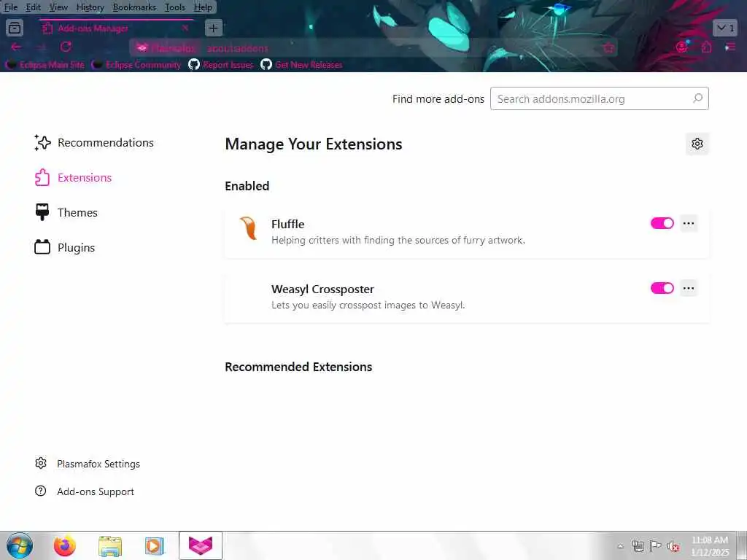Select the Add-ons Manager tab
747x560 pixels.
(117, 28)
